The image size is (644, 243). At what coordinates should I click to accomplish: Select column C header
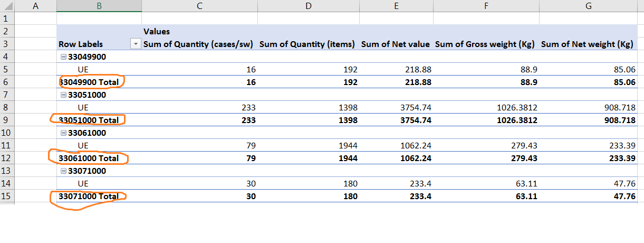pyautogui.click(x=199, y=6)
